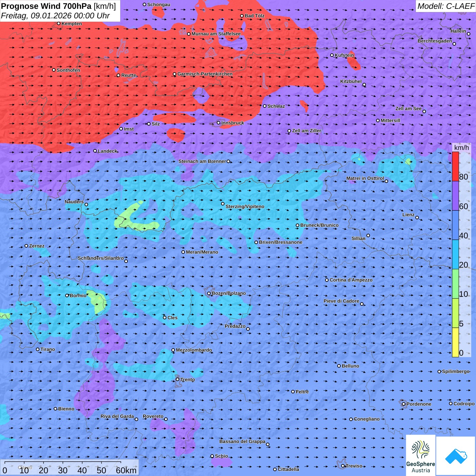Click the purple 60 km/h legend swatch

coord(455,196)
